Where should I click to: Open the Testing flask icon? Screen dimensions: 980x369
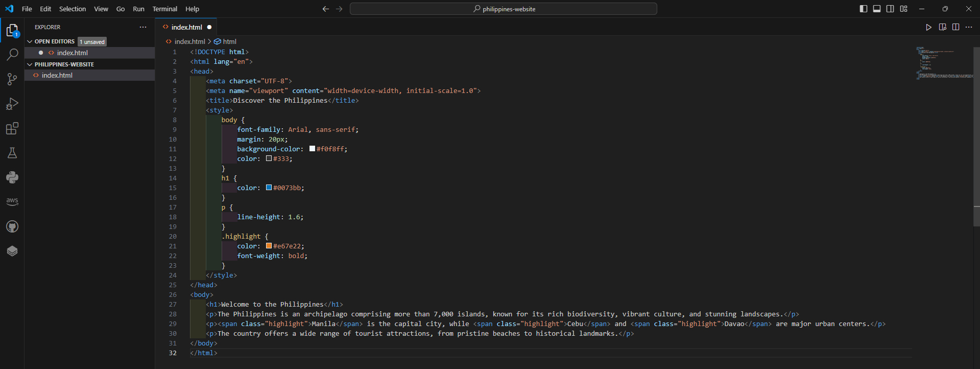[x=12, y=153]
